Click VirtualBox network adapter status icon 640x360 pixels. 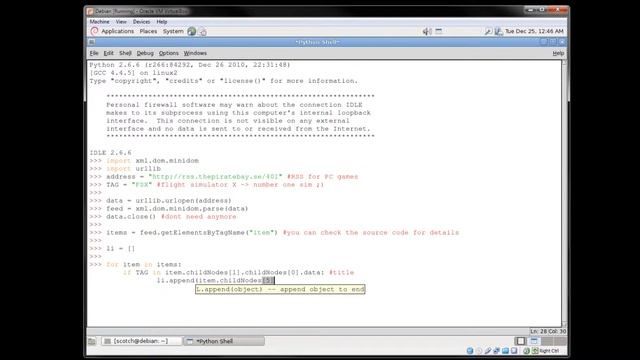point(496,351)
